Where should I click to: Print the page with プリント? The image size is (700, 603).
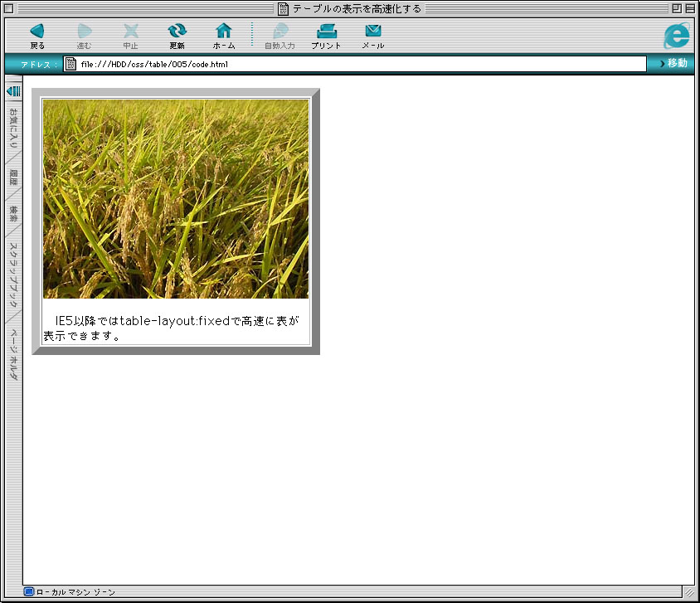[326, 36]
